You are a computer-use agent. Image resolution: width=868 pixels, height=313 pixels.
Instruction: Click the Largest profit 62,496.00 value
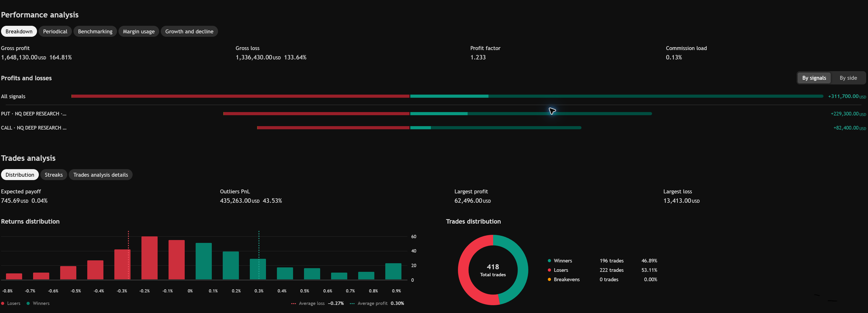coord(472,200)
